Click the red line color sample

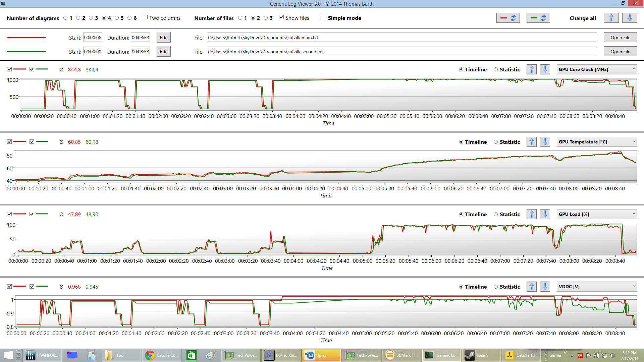(26, 38)
